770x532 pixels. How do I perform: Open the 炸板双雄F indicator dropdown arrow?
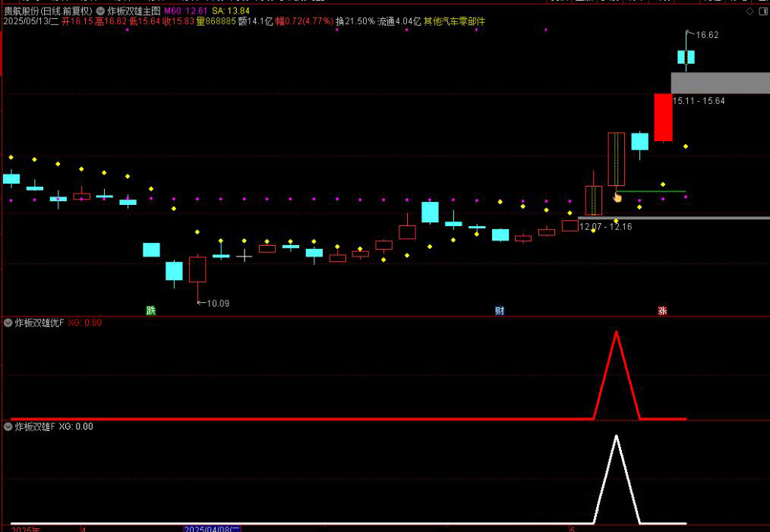tap(8, 427)
